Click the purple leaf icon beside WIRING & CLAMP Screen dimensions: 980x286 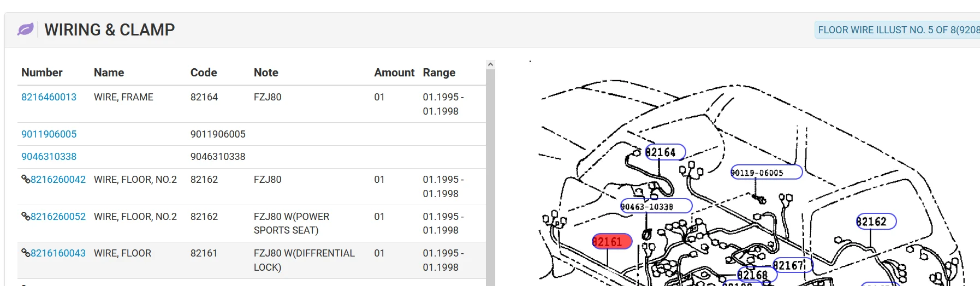tap(26, 29)
